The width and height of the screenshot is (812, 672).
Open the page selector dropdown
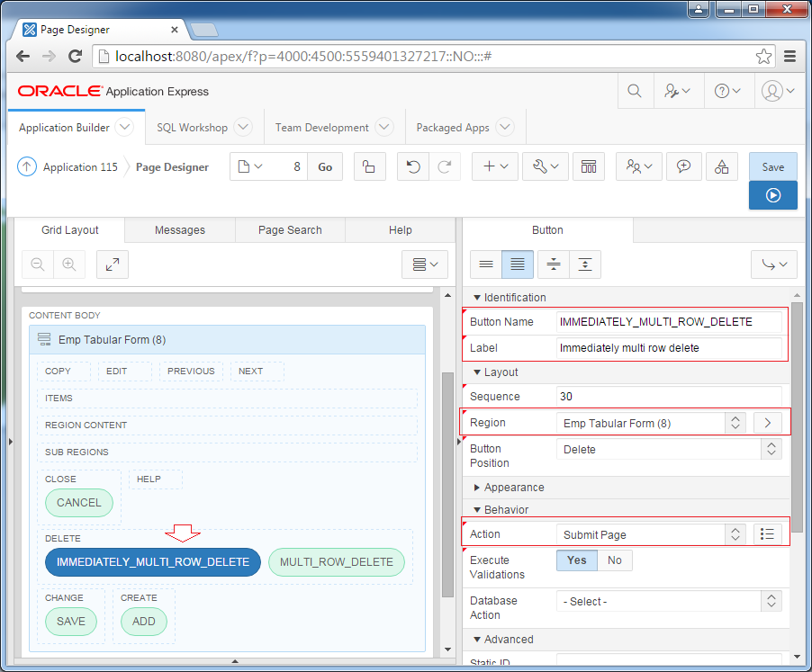tap(250, 166)
